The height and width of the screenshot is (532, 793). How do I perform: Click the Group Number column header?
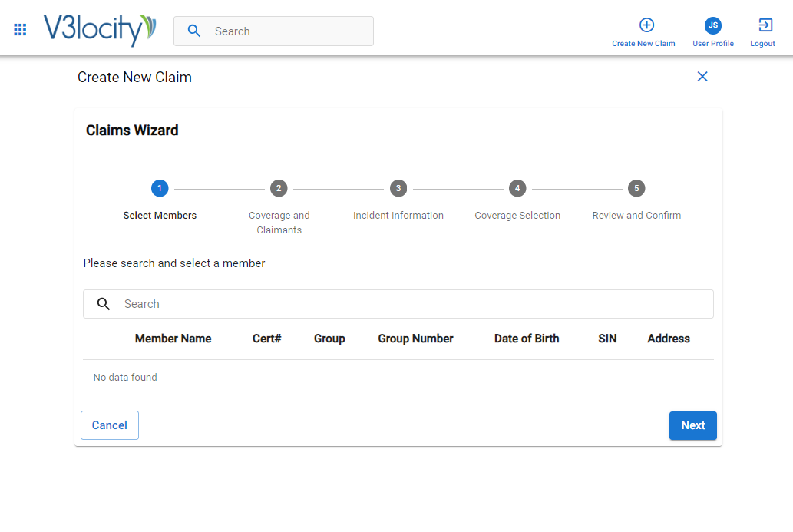tap(415, 339)
